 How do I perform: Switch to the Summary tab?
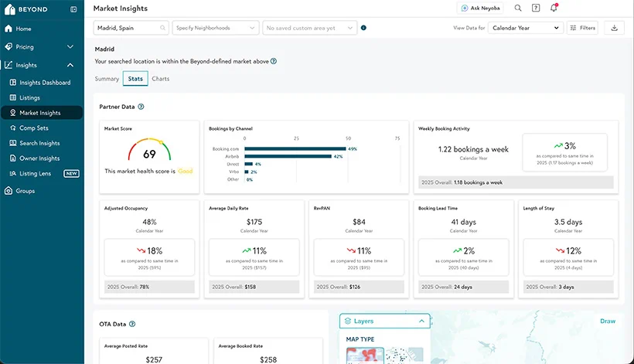pos(107,79)
